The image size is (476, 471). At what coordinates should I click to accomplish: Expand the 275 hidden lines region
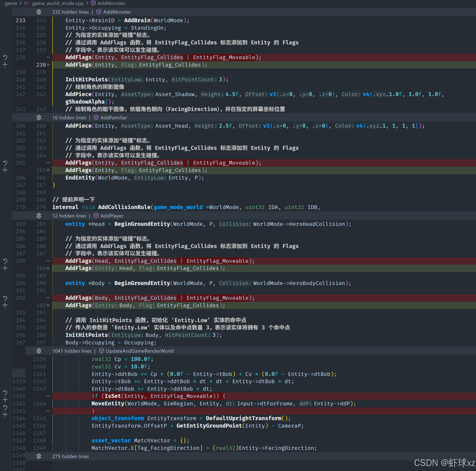click(x=39, y=456)
